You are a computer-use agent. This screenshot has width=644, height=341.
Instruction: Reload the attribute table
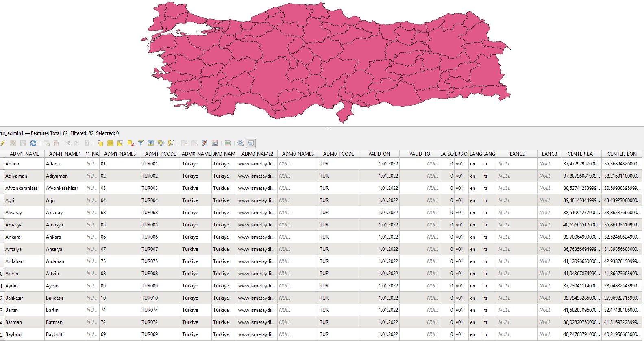[33, 143]
